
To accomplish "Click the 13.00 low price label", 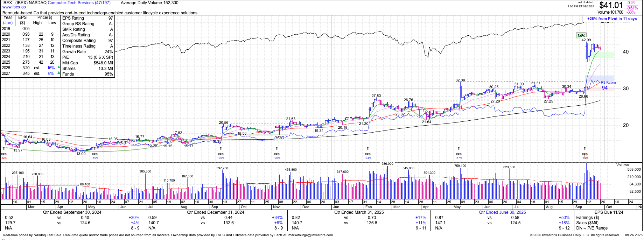I will tap(81, 154).
